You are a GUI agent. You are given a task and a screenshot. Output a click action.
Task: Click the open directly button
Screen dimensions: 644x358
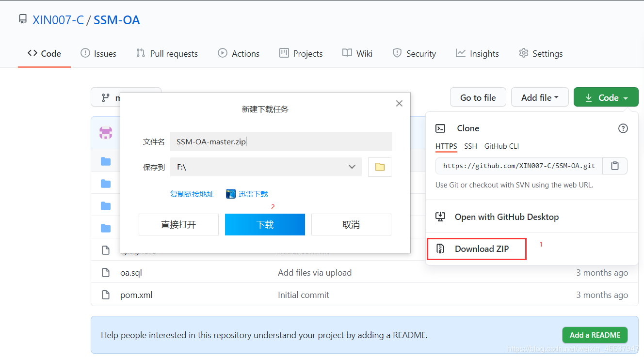(178, 224)
